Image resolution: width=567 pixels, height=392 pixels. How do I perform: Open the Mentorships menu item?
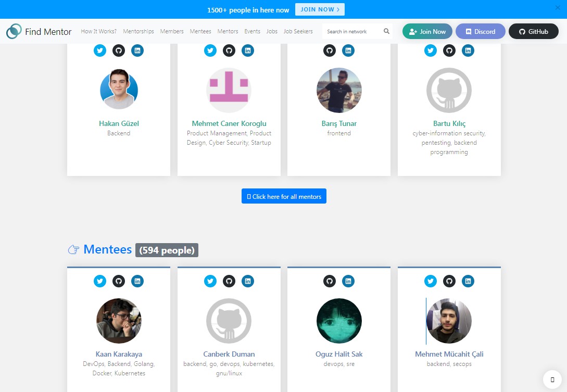(138, 31)
